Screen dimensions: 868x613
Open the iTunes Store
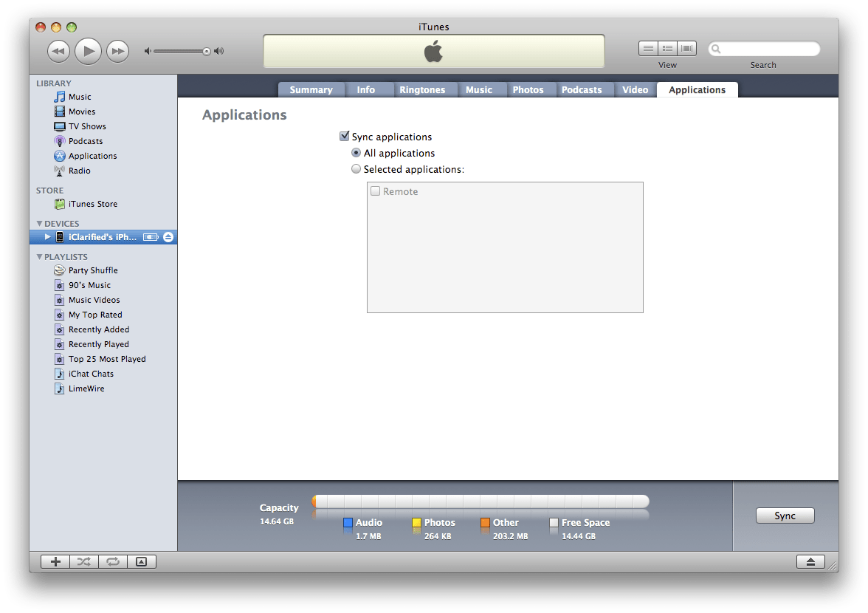(92, 204)
